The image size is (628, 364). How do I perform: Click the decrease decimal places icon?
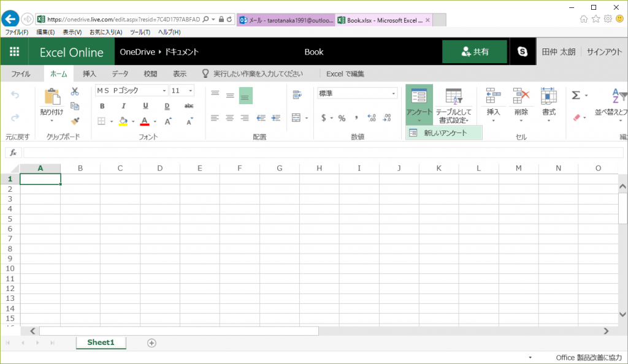pos(387,118)
